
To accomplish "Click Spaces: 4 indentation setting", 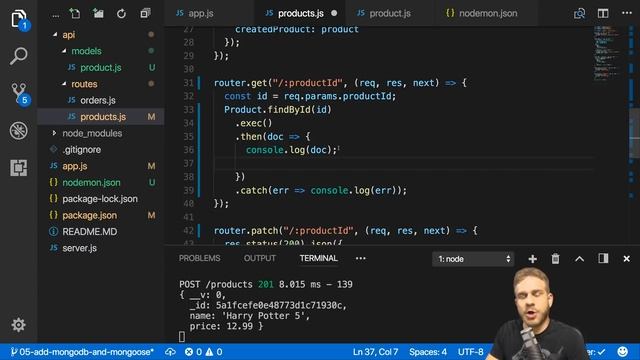I will (428, 352).
